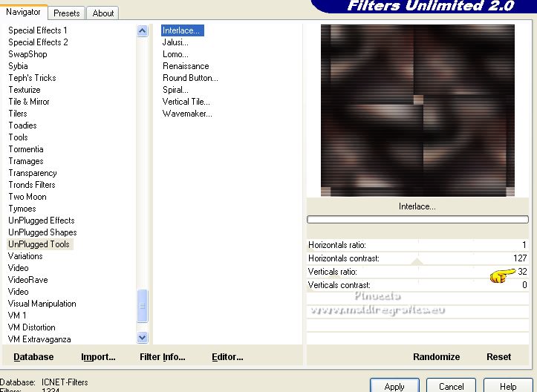This screenshot has width=537, height=392.
Task: Select VideoRave category
Action: (28, 280)
